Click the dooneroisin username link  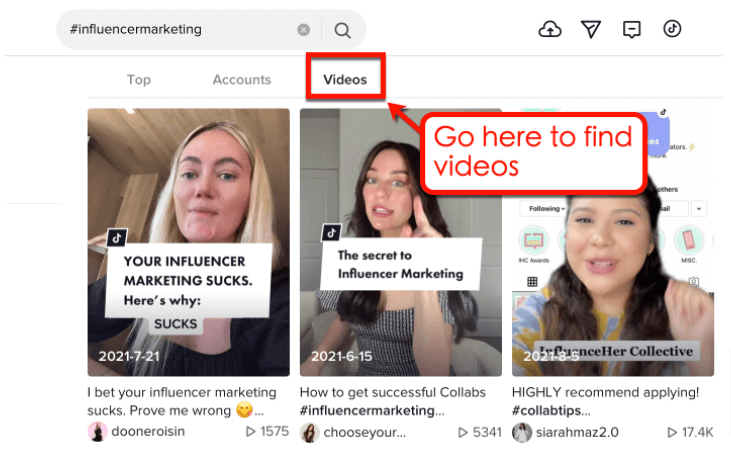(150, 432)
